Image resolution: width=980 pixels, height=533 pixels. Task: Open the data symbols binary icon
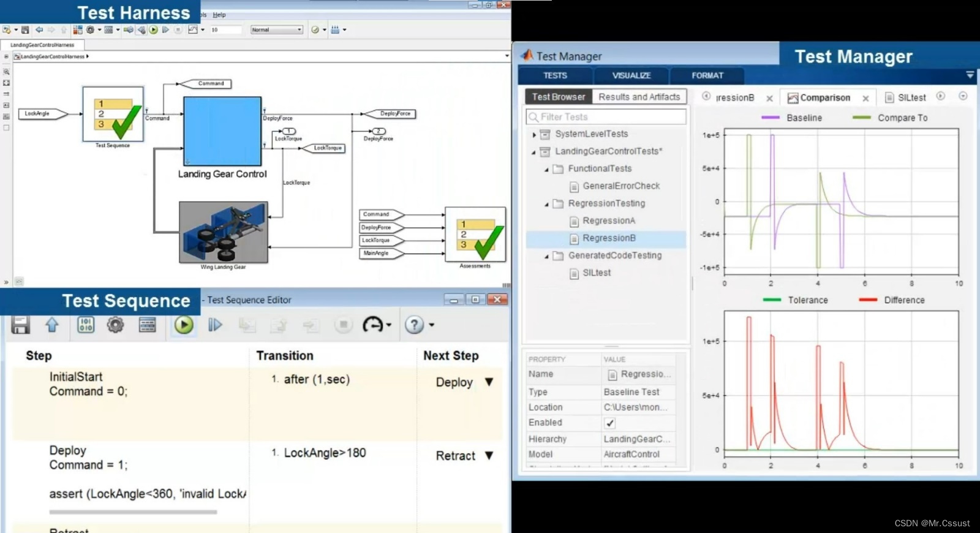pos(86,325)
